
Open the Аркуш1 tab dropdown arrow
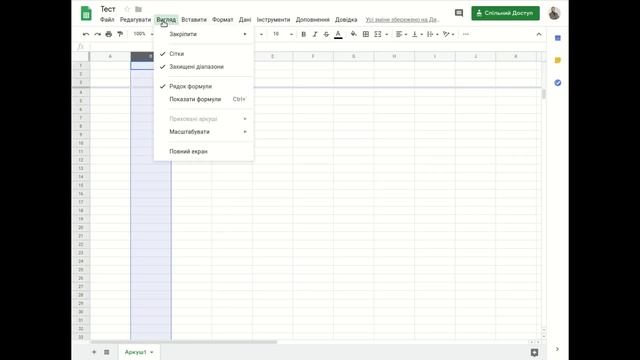click(x=152, y=352)
